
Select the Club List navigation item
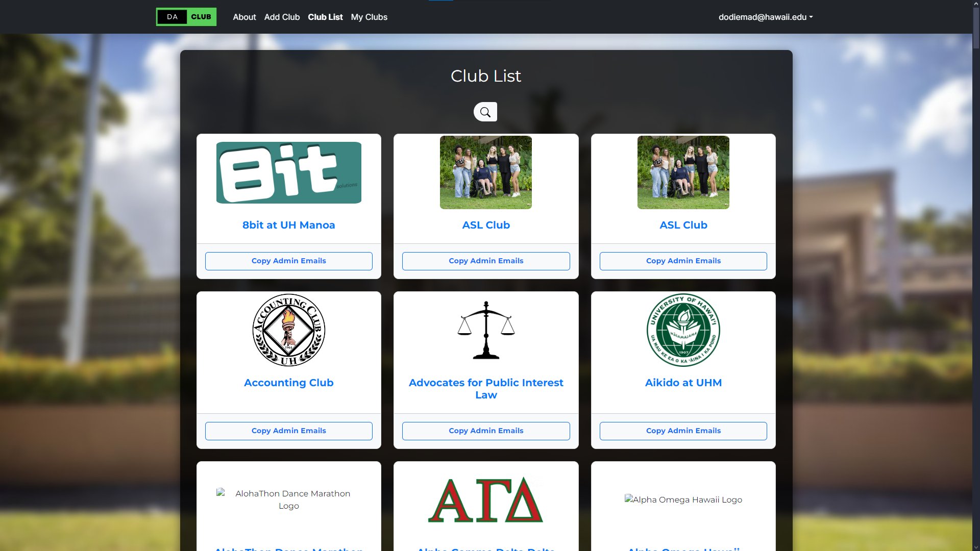(325, 17)
